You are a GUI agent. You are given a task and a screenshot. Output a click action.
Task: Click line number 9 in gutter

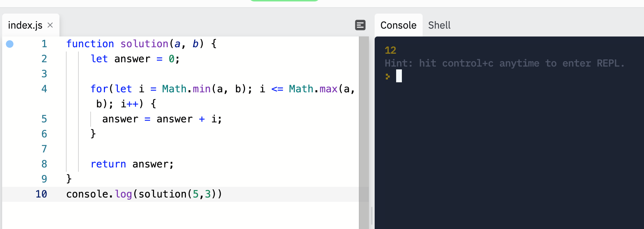pos(44,179)
